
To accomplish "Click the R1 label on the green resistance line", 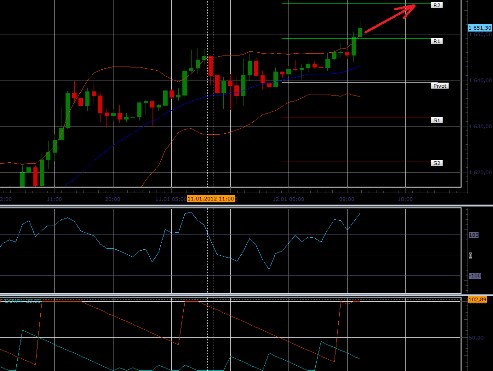I will (437, 41).
